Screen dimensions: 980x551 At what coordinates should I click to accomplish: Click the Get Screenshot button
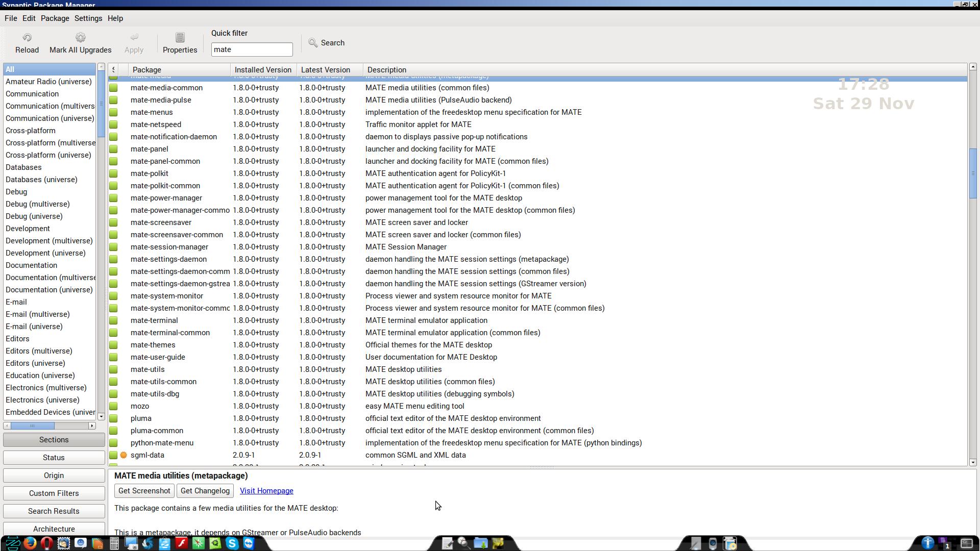pos(144,490)
